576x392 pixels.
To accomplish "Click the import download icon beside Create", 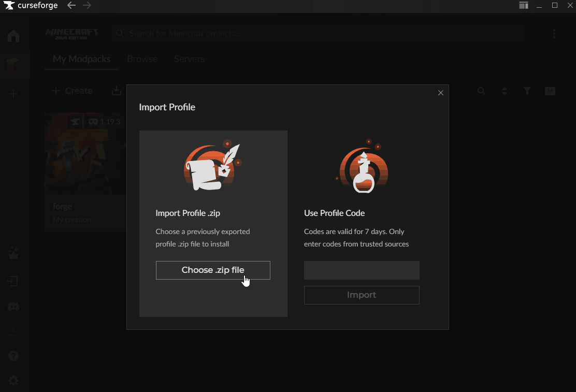I will coord(117,91).
